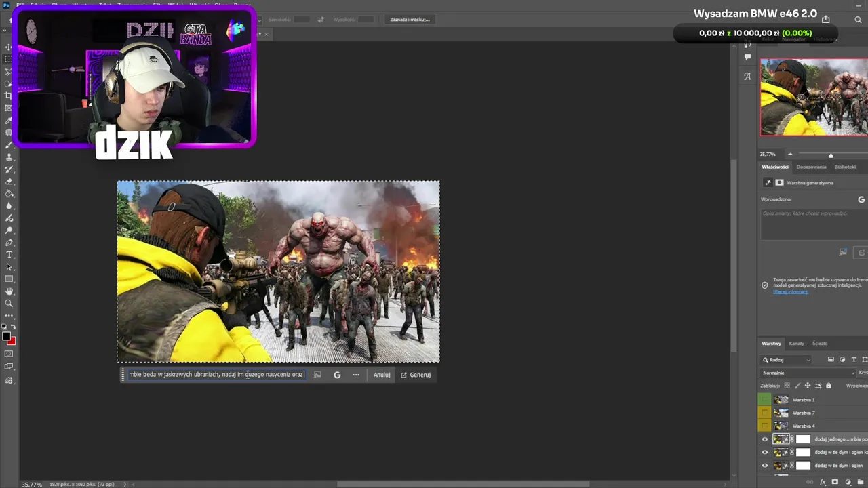Select the Paint Bucket tool
Screen dimensions: 868x488
coord(9,193)
